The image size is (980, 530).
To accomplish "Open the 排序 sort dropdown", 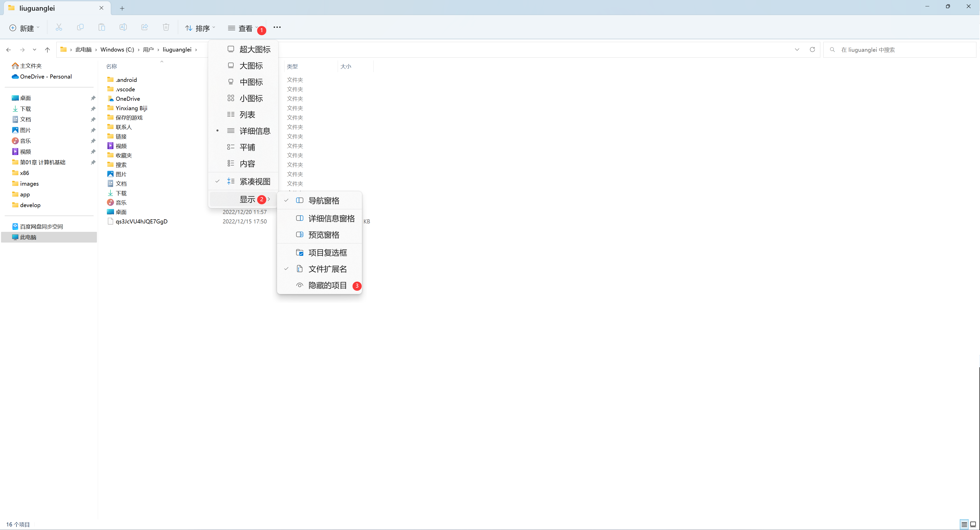I will [x=200, y=28].
